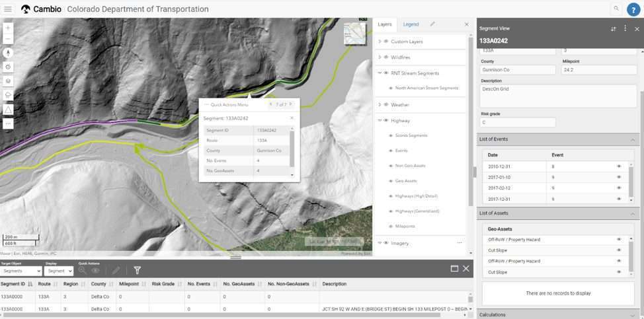Reset map orientation with compass button
This screenshot has width=644, height=319.
point(8,53)
